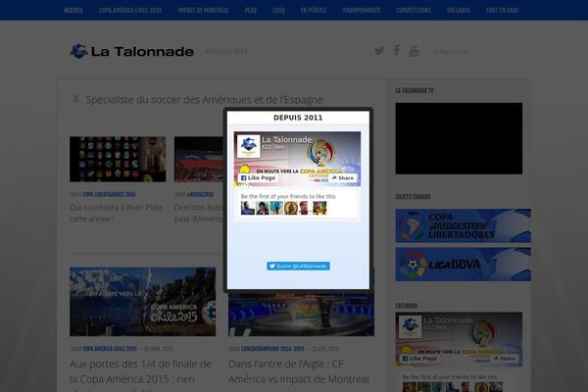588x392 pixels.
Task: Click the La Talonnade site logo
Action: (132, 51)
